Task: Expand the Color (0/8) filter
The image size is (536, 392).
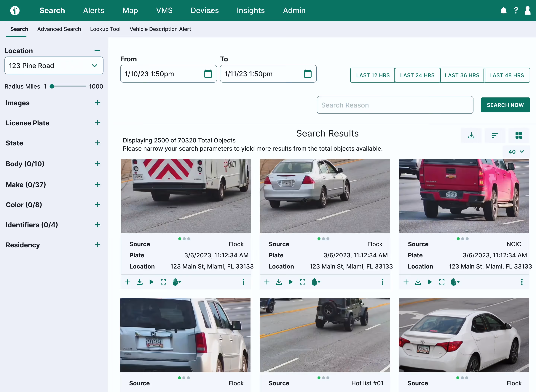Action: (98, 205)
